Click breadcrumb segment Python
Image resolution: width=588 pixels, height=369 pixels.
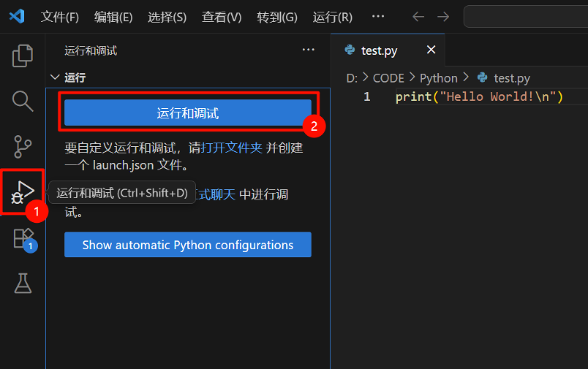[x=438, y=78]
